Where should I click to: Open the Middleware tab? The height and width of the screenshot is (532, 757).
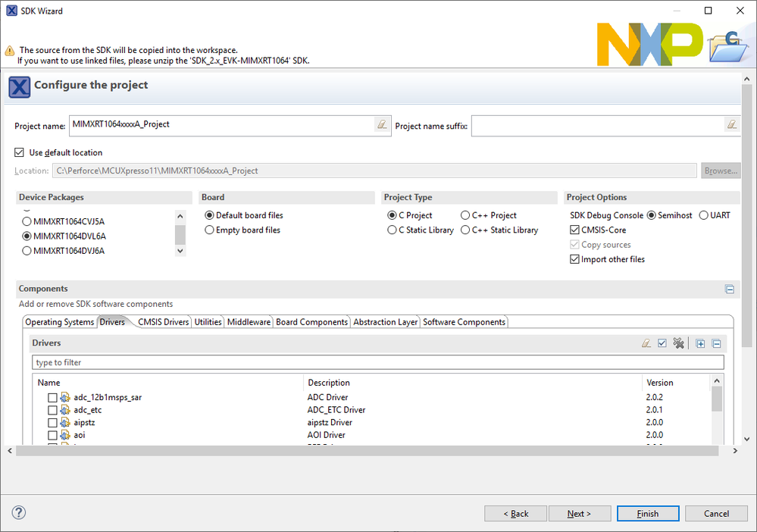pos(249,322)
